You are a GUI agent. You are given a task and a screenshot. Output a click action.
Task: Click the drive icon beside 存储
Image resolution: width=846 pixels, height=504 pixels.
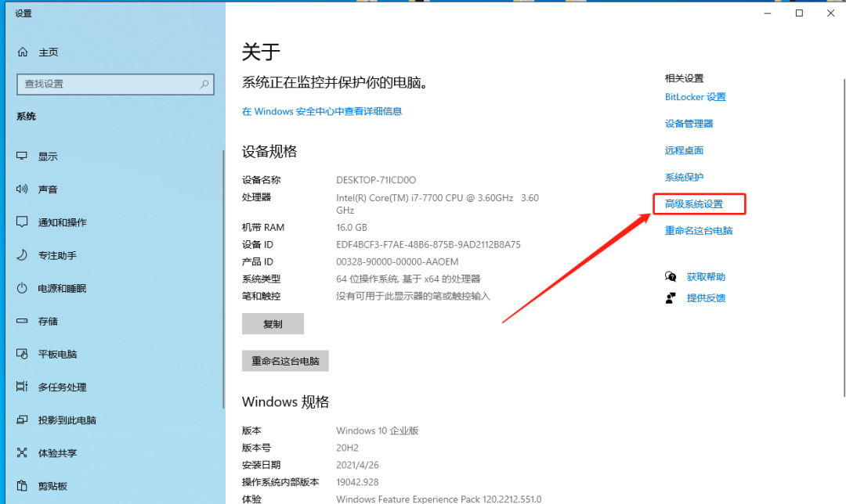[22, 321]
